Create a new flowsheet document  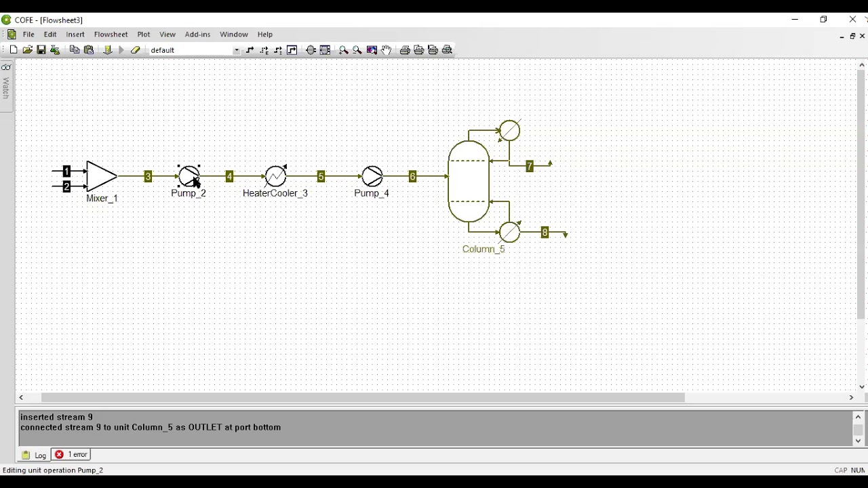pos(14,50)
